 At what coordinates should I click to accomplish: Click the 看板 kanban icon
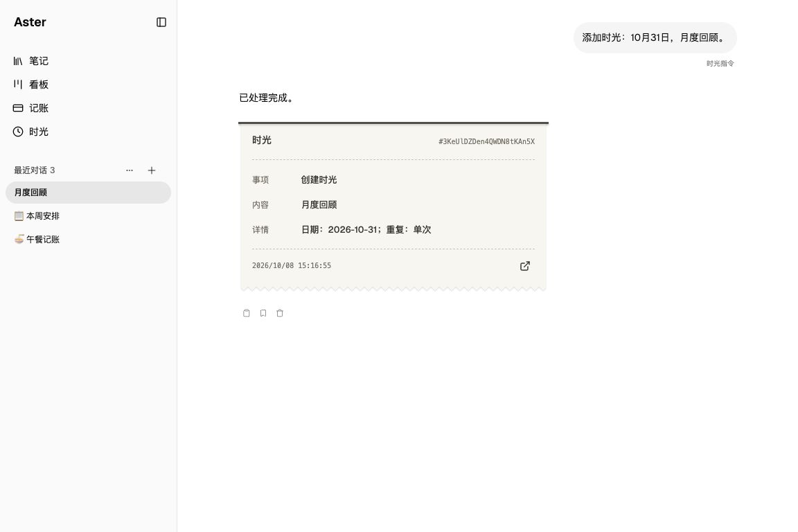(18, 85)
